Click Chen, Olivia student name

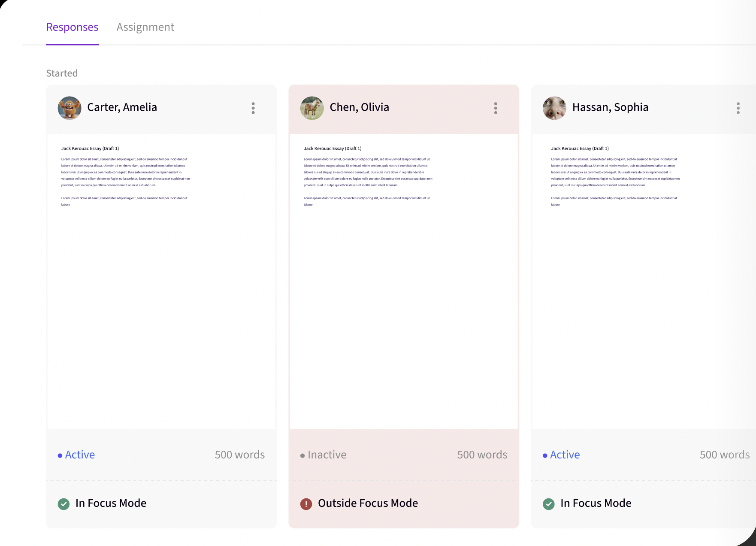pos(359,107)
